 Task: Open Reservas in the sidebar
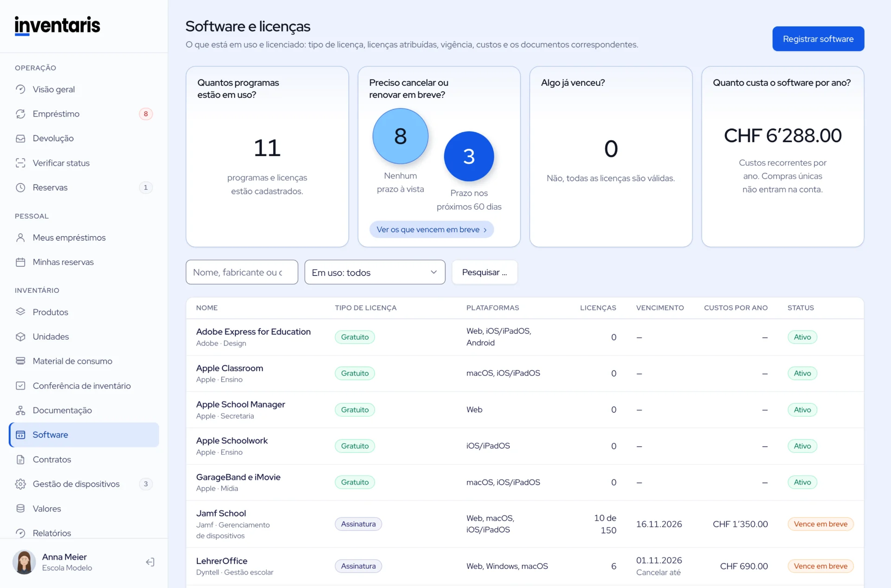pyautogui.click(x=84, y=187)
